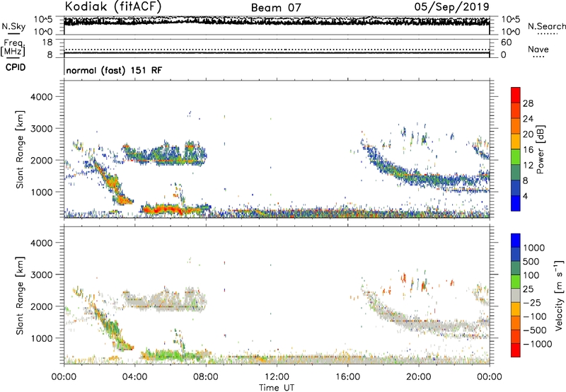
Task: Click the N.Search legend label
Action: point(546,26)
